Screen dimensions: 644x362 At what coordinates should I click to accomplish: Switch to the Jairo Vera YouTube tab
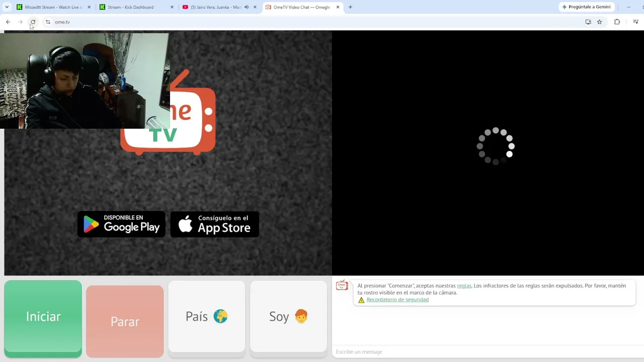point(219,7)
